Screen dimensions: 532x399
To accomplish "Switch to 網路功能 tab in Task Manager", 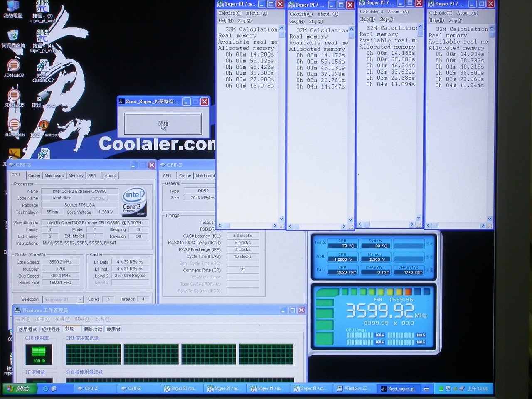I will click(x=92, y=329).
